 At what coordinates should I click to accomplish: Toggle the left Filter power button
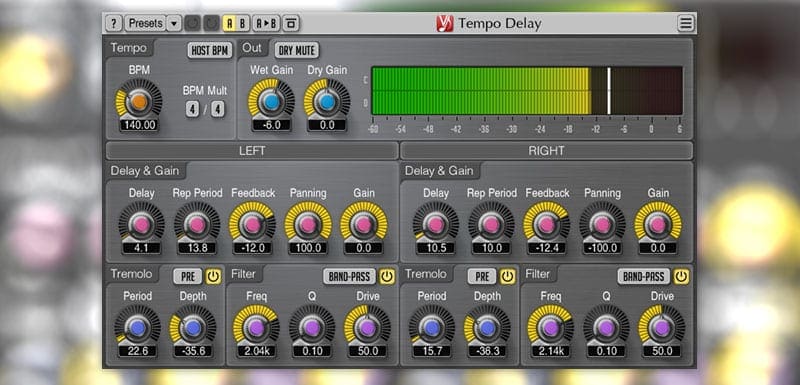pos(387,277)
